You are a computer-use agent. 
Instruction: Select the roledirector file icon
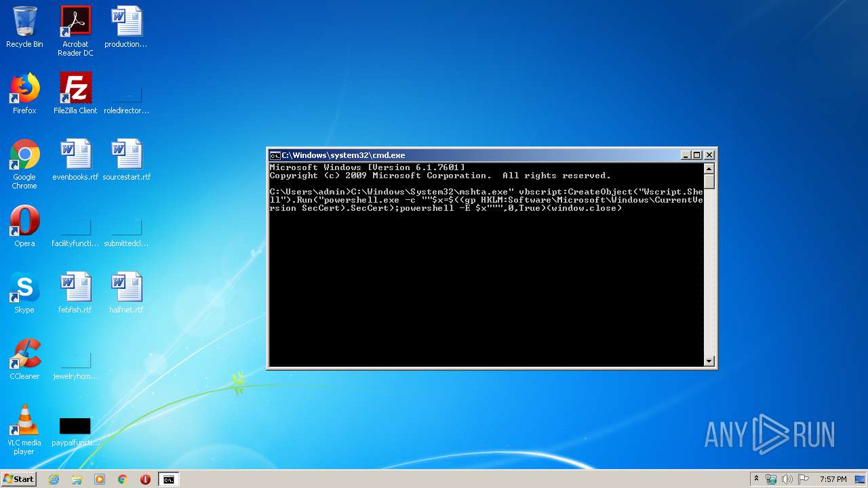(x=126, y=98)
